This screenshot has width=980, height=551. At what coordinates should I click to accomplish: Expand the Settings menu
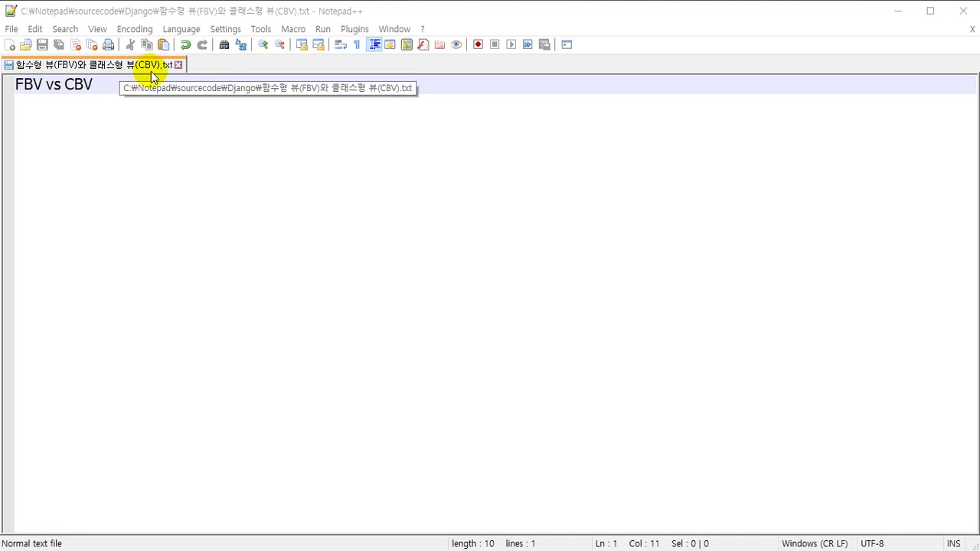pos(225,29)
